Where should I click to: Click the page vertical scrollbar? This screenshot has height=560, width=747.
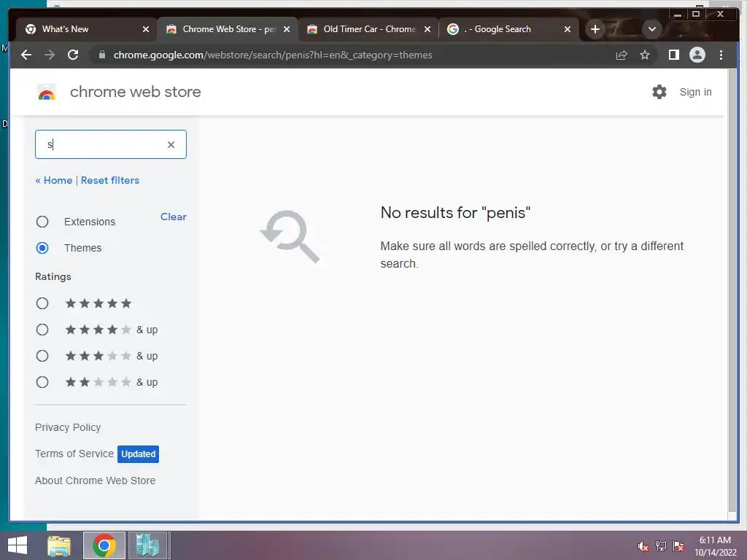pos(732,290)
